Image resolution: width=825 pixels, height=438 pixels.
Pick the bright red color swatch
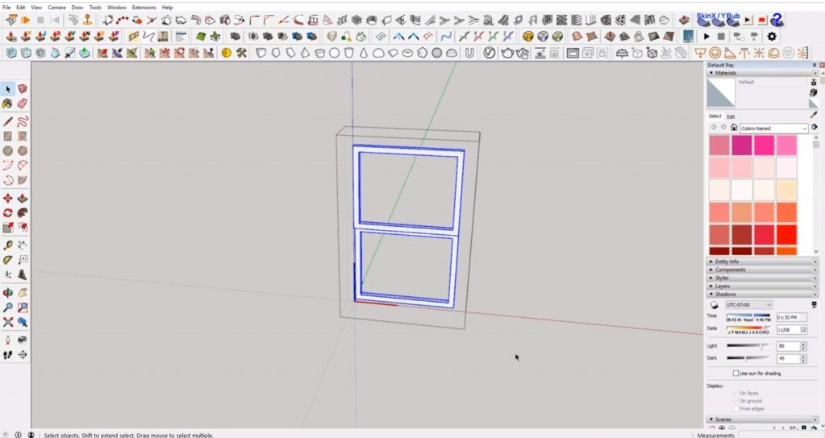coord(787,234)
